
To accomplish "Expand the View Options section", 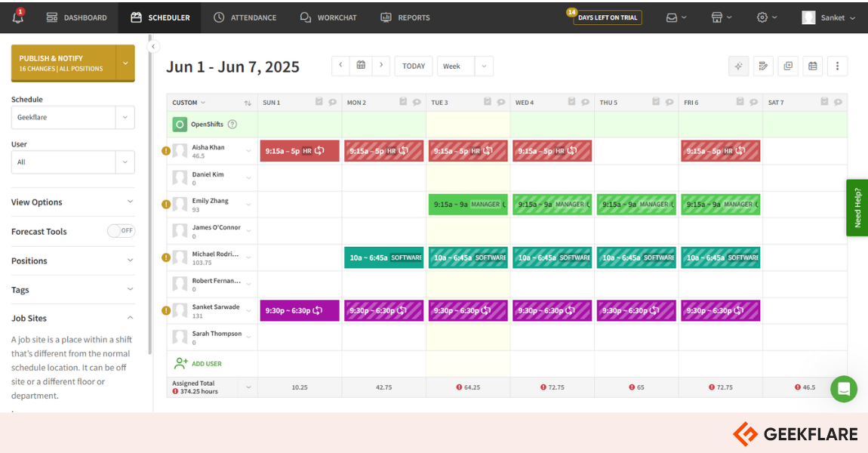I will (72, 202).
